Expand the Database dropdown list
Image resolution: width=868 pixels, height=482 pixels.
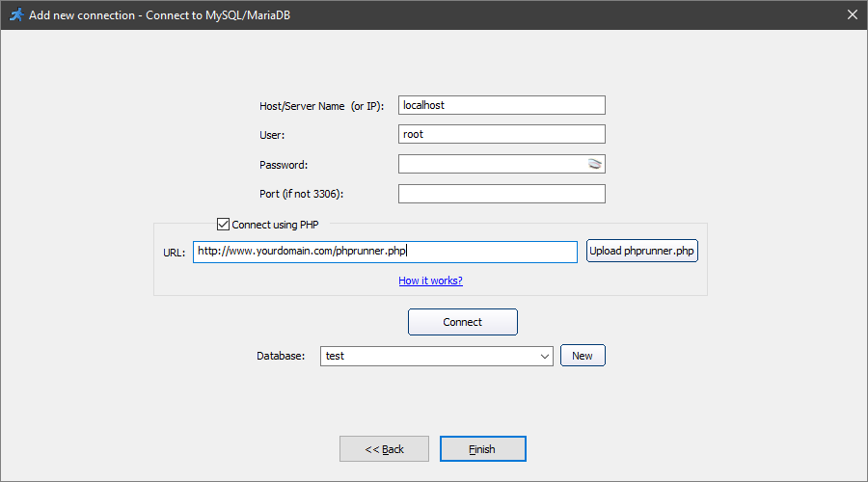[x=545, y=357]
